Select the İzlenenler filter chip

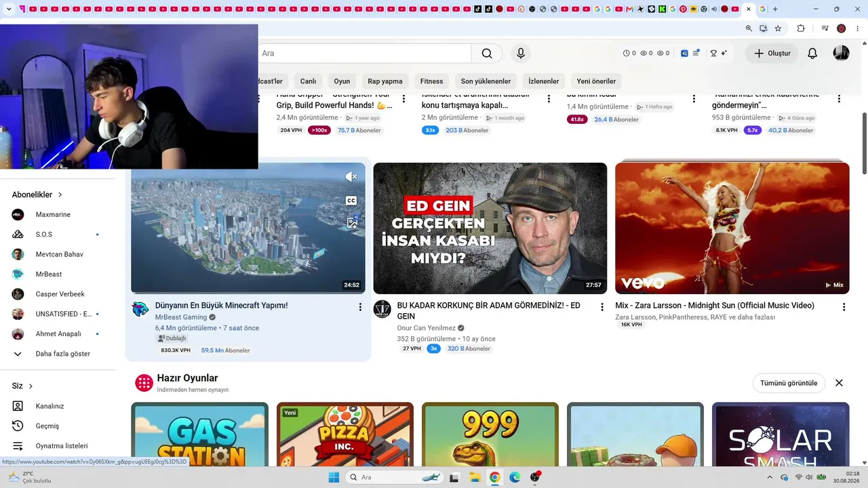544,81
